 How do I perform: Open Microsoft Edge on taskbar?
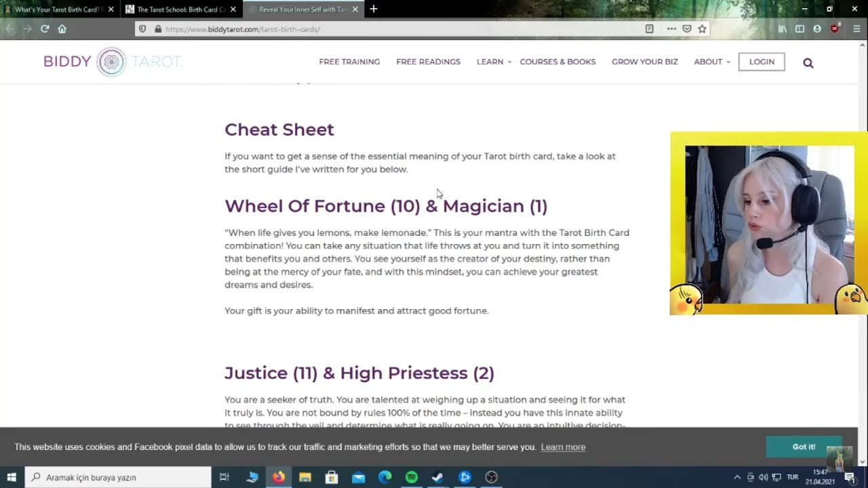click(384, 477)
